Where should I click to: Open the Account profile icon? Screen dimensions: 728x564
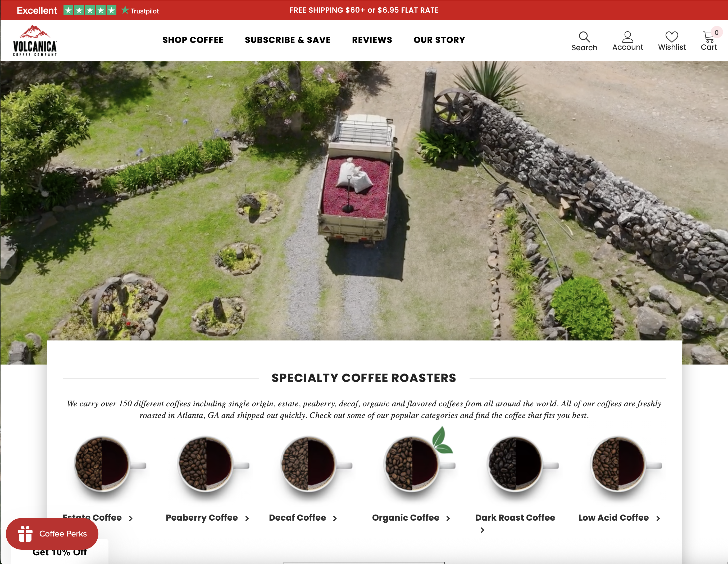tap(627, 37)
